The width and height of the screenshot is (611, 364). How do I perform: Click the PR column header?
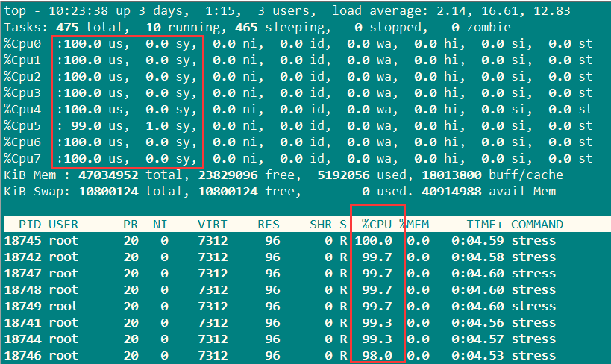click(x=131, y=224)
